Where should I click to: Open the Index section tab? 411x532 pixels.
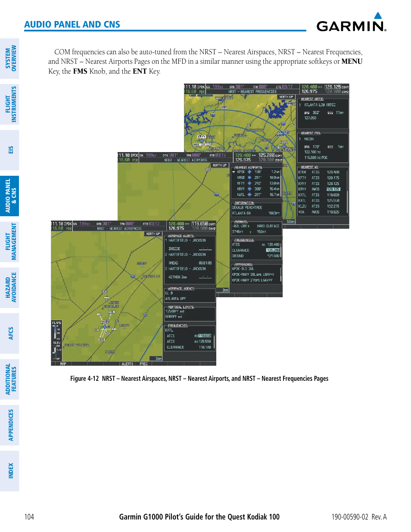pyautogui.click(x=9, y=471)
